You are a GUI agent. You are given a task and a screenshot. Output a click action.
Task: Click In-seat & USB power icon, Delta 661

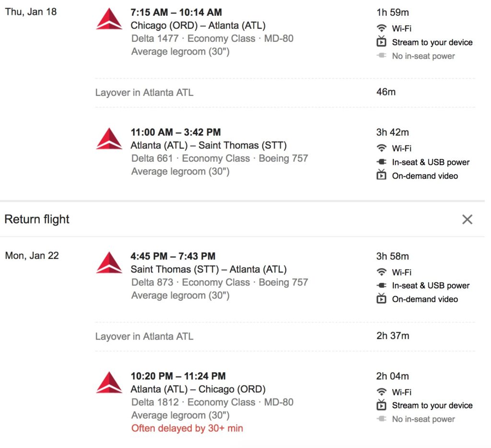[381, 162]
